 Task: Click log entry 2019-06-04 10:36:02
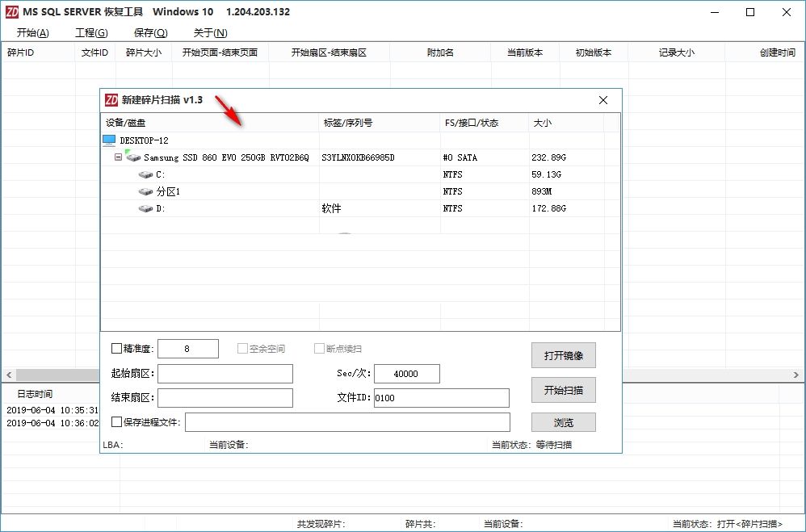point(52,423)
